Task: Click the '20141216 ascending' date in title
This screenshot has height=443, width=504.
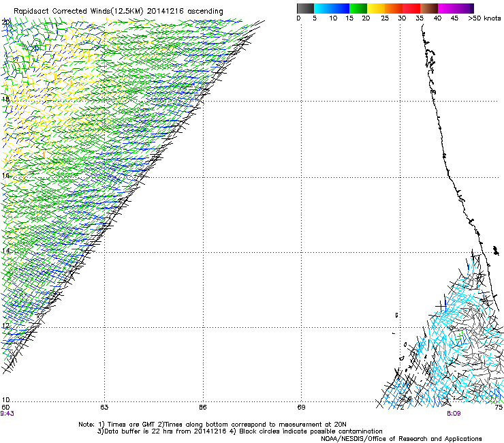Action: pos(185,11)
